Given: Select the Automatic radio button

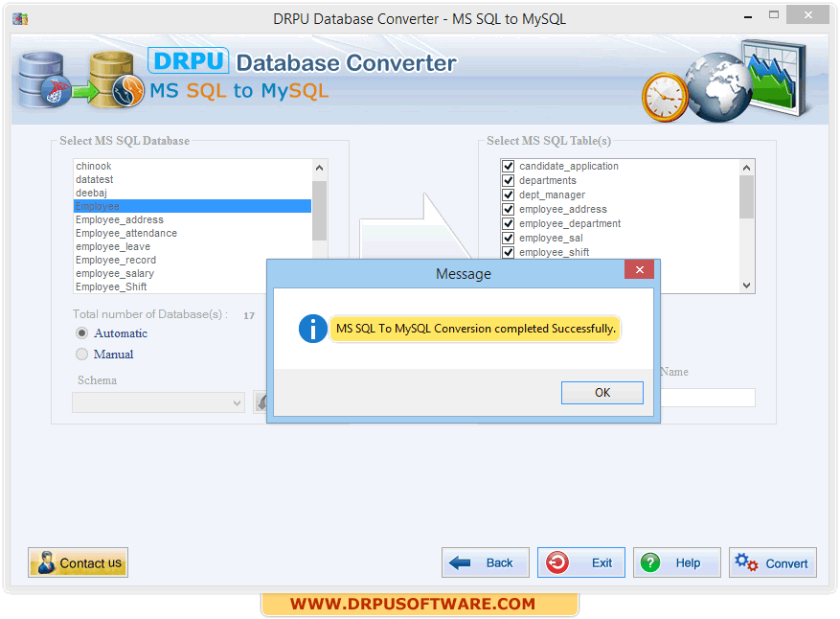Looking at the screenshot, I should (81, 333).
